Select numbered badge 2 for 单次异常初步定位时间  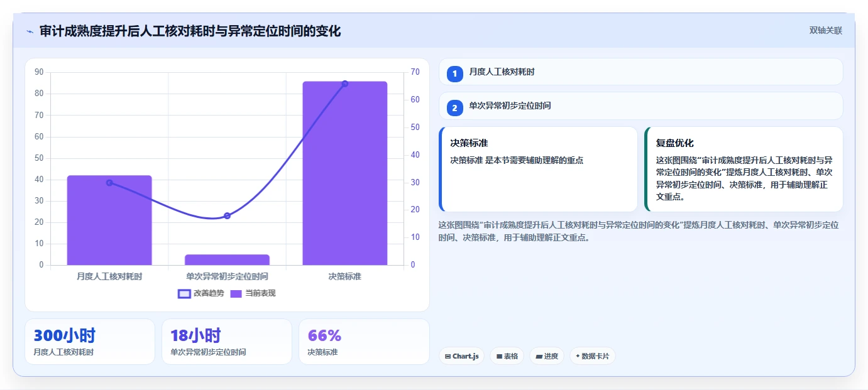point(455,107)
